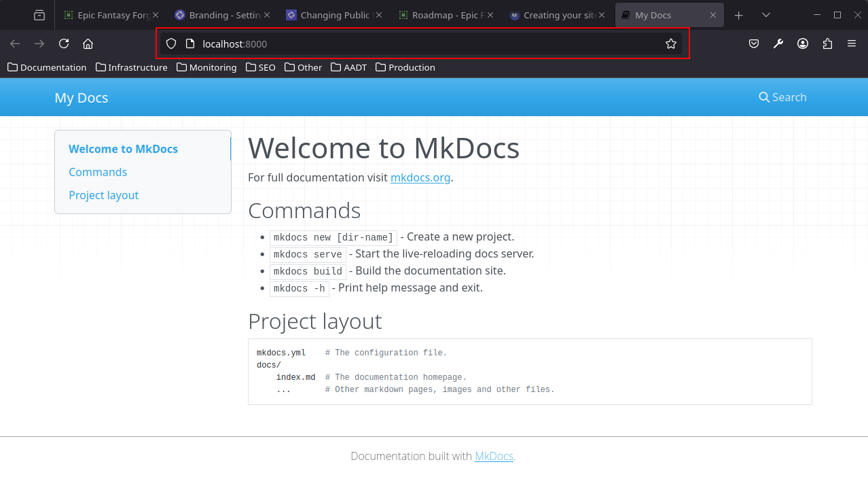The image size is (868, 477).
Task: Close the Creating your site tab
Action: point(601,15)
